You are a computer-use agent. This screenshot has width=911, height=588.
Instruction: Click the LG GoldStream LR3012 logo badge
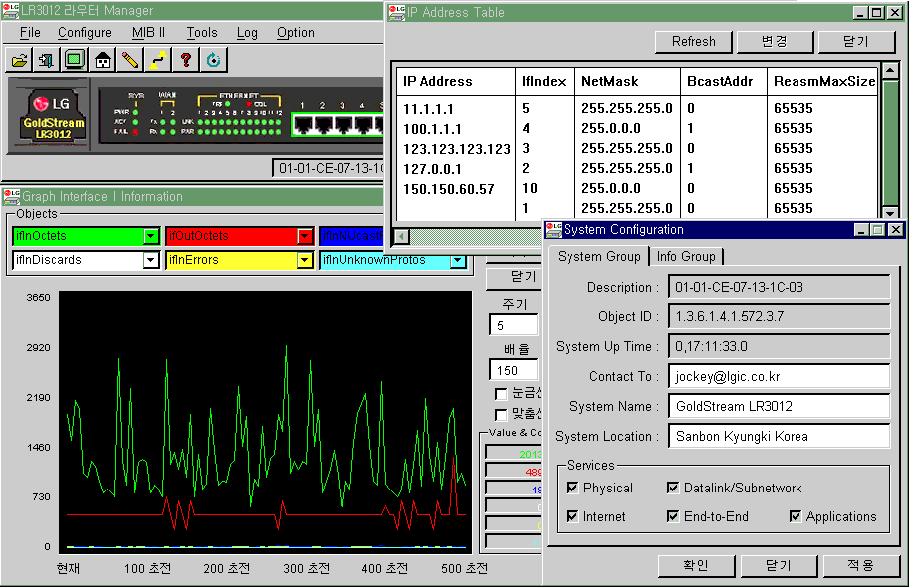[53, 116]
